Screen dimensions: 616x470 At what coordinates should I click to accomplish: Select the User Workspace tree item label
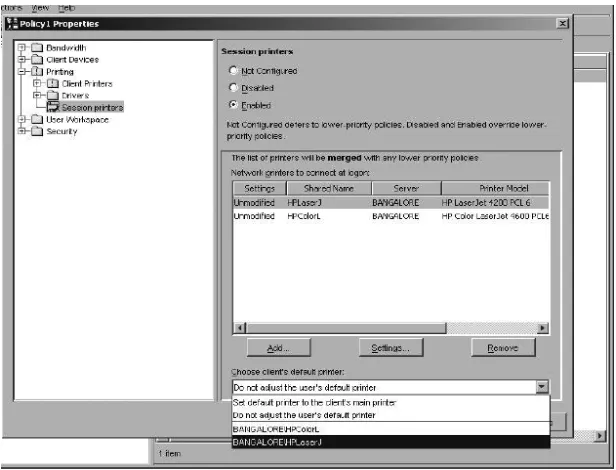coord(77,119)
